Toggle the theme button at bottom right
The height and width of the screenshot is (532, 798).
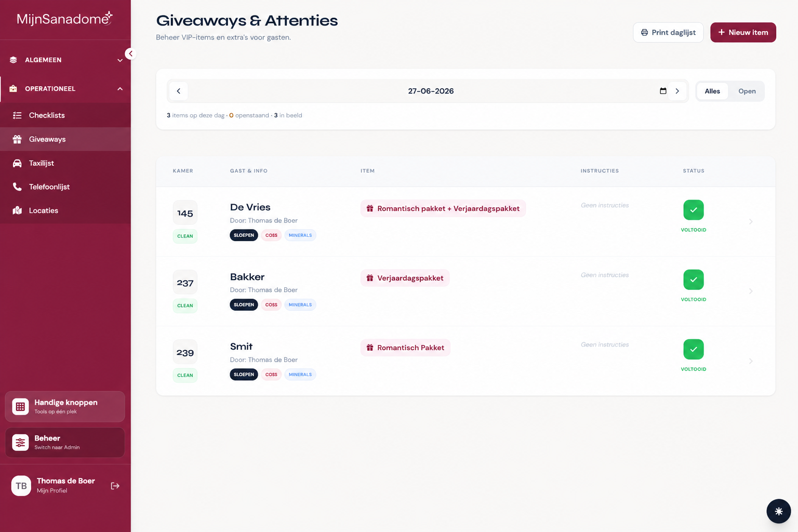pos(779,511)
